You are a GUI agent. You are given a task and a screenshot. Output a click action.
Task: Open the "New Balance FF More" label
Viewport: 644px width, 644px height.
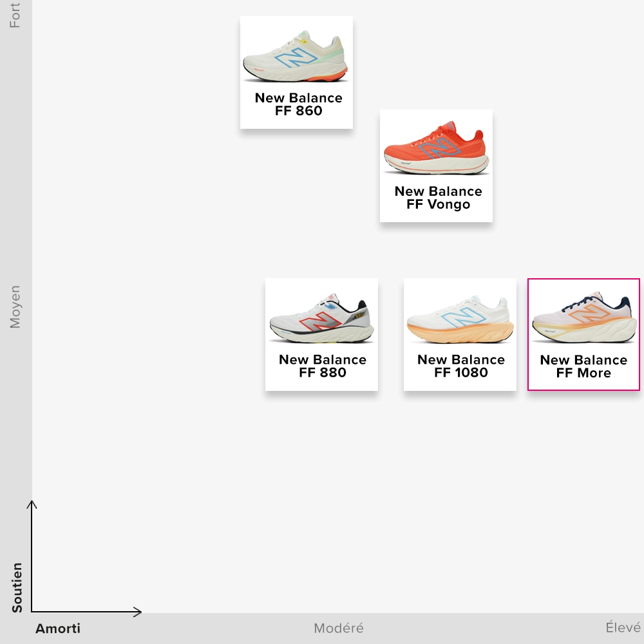pos(583,366)
